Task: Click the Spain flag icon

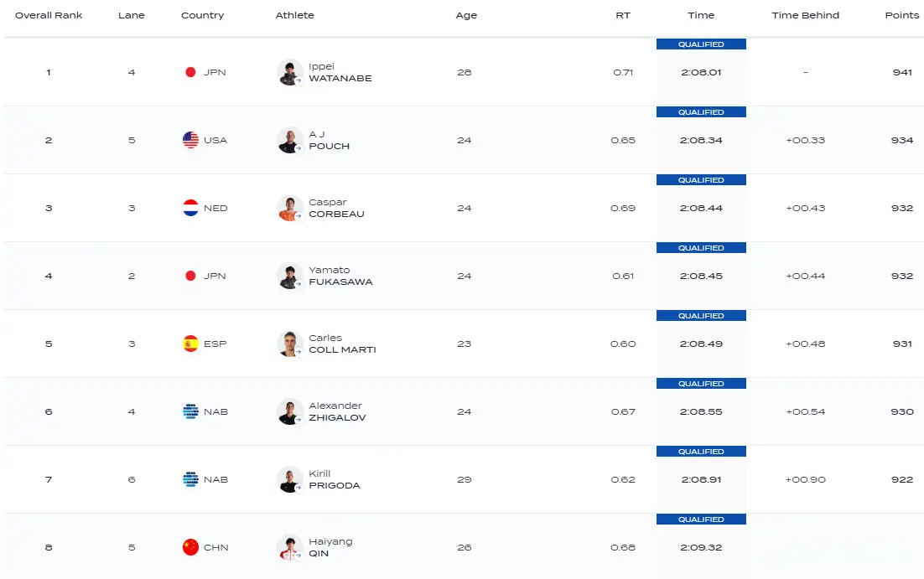Action: click(x=190, y=344)
